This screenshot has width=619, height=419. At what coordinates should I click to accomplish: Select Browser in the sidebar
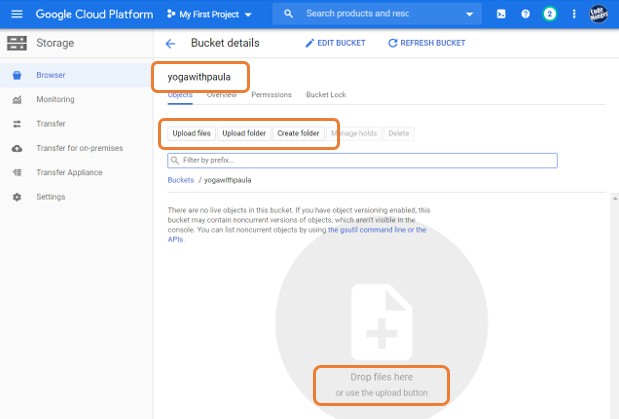click(76, 75)
